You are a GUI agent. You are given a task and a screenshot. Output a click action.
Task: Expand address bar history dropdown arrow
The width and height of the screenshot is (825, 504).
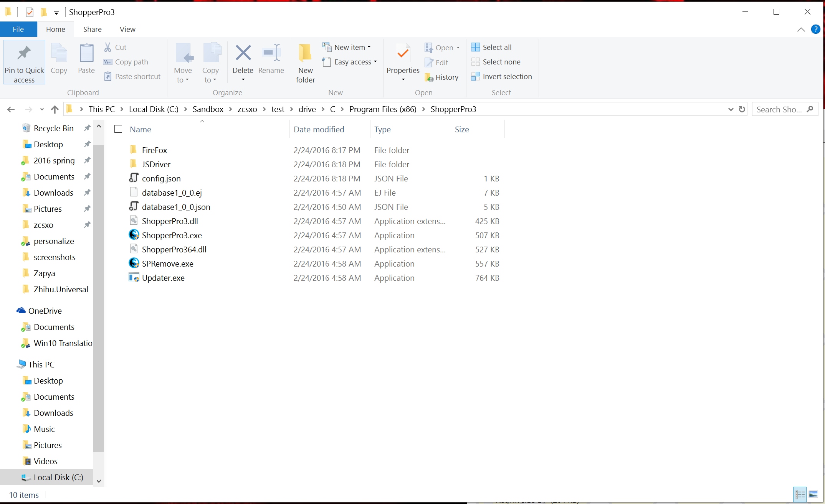730,109
